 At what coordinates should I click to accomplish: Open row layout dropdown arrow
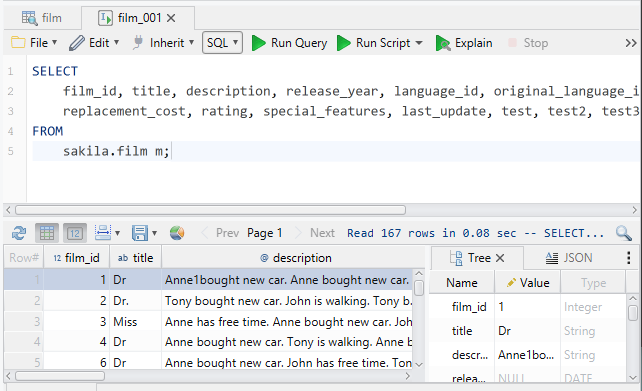pos(118,233)
